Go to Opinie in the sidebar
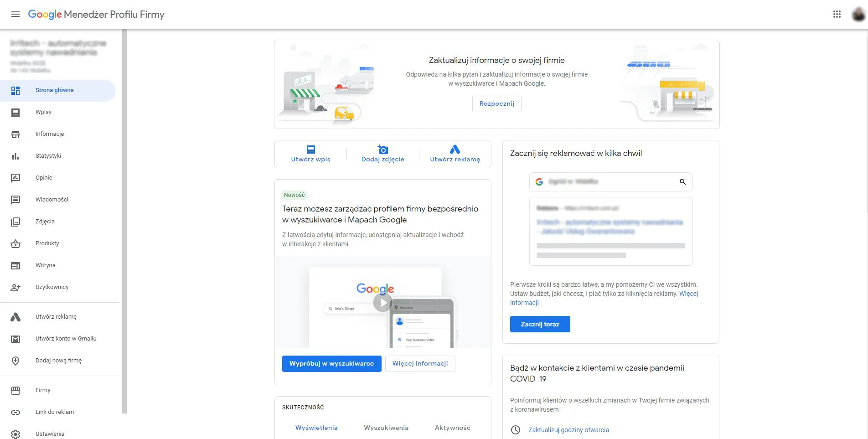 [44, 178]
